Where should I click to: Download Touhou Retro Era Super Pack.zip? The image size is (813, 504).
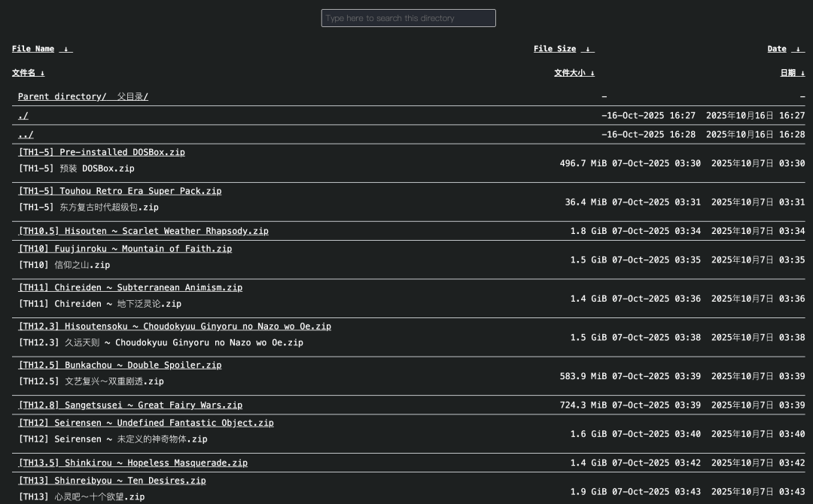click(x=120, y=191)
